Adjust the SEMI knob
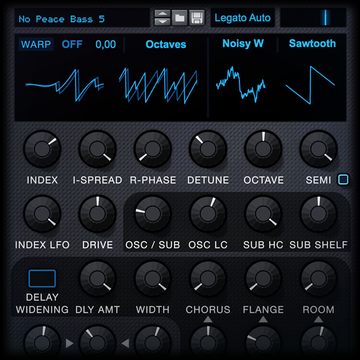Screen dimensions: 360x360 [x=319, y=149]
